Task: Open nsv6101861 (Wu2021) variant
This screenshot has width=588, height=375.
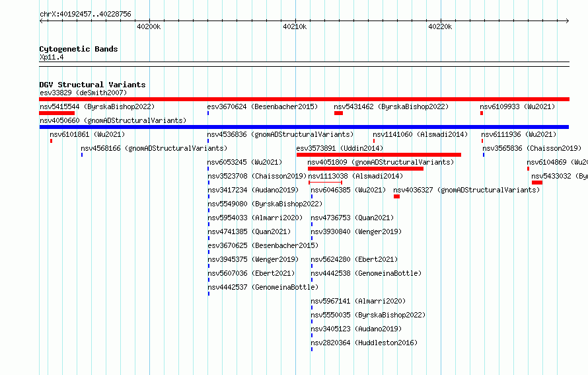Action: click(x=87, y=134)
